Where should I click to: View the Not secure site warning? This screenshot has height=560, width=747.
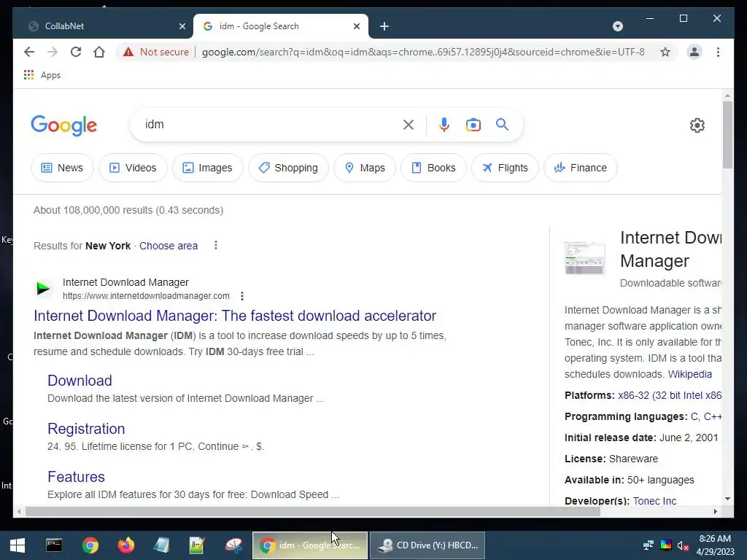tap(156, 52)
